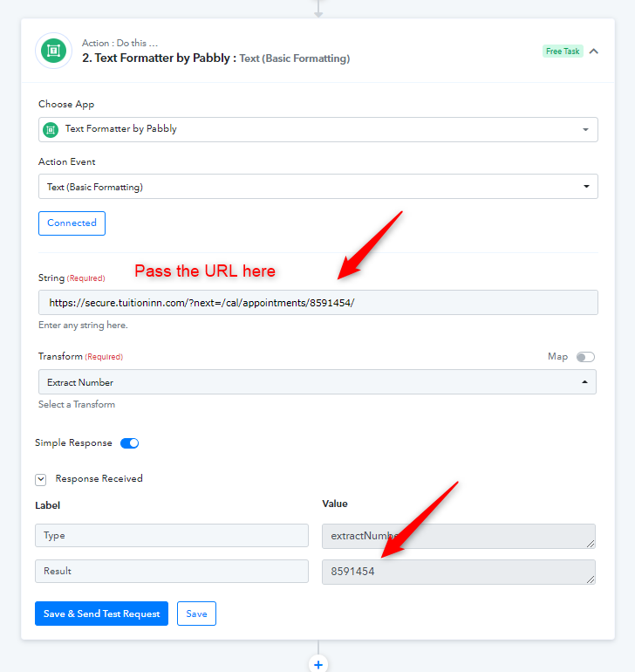Click the Text Formatter header icon
The image size is (635, 672).
[x=53, y=51]
